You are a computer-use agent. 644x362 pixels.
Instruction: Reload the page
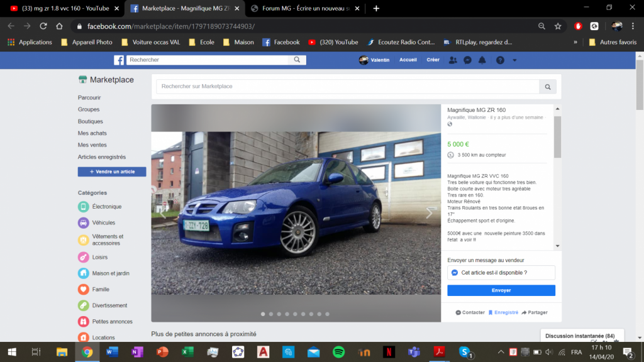click(43, 26)
